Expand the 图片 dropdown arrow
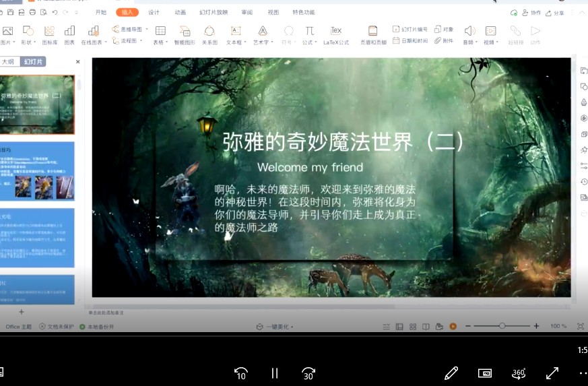Screen dimensions: 588x386 [14, 42]
